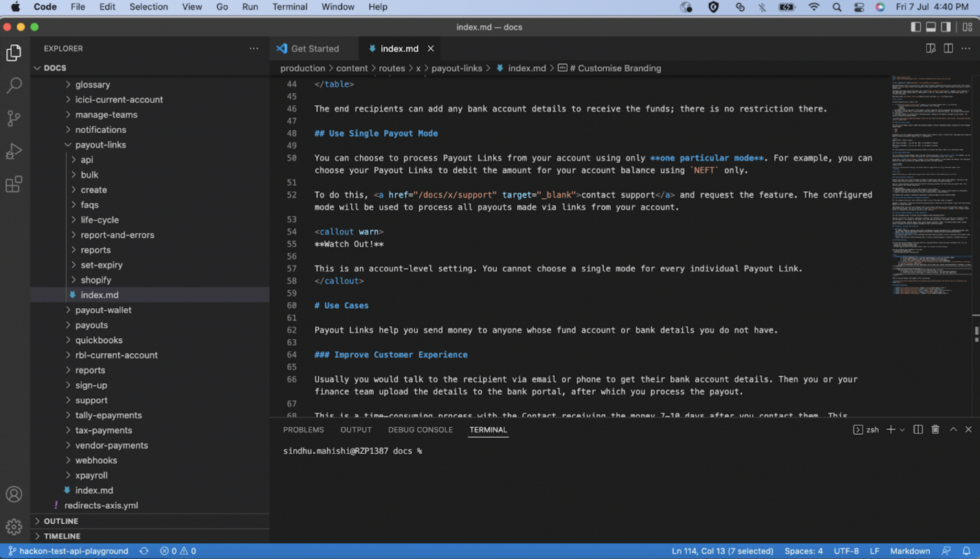This screenshot has height=559, width=980.
Task: Switch to the PROBLEMS tab
Action: 303,429
